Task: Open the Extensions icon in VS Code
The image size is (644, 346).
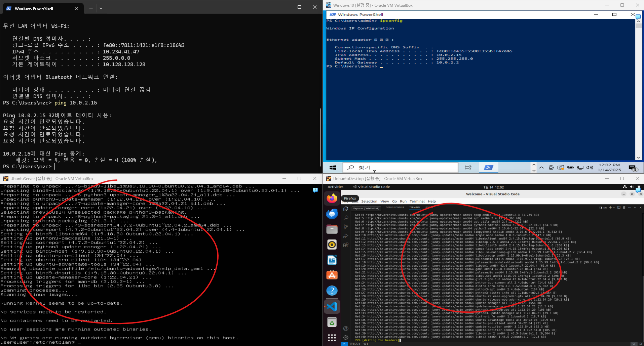Action: 346,245
